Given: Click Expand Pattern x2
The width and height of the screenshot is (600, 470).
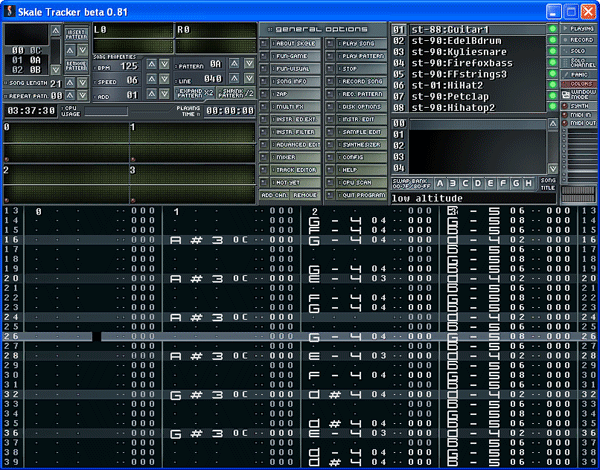Looking at the screenshot, I should click(195, 93).
